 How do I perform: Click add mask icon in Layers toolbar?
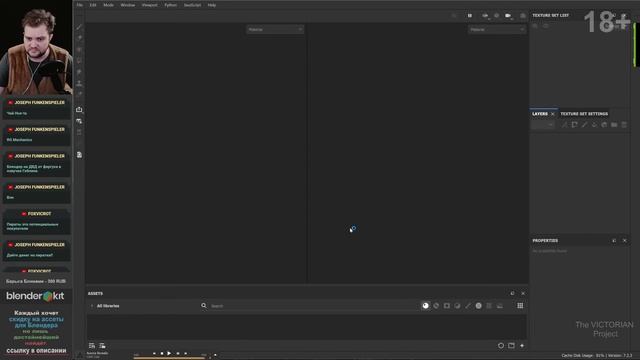point(574,125)
